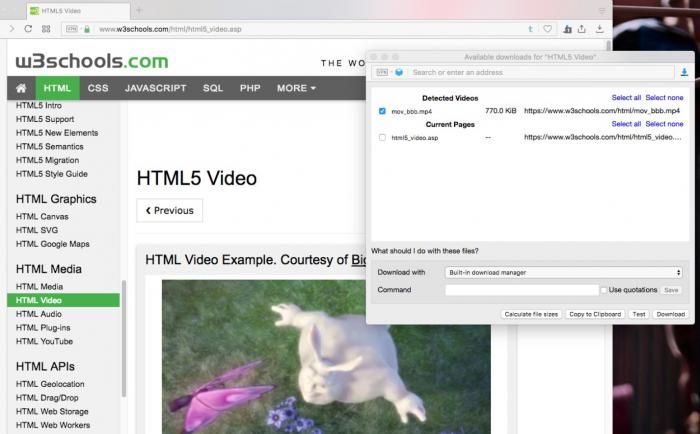Open HTML SVG in the sidebar
Screen dimensions: 700x434
pyautogui.click(x=37, y=230)
